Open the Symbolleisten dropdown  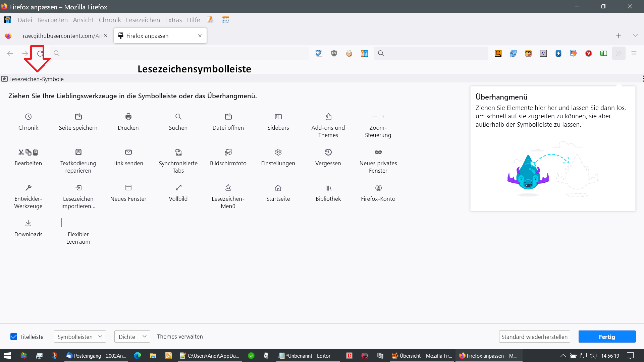[80, 337]
